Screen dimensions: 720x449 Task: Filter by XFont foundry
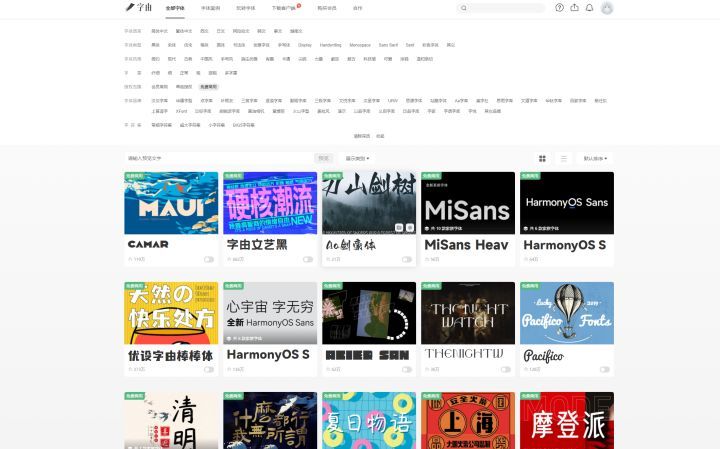(x=181, y=111)
